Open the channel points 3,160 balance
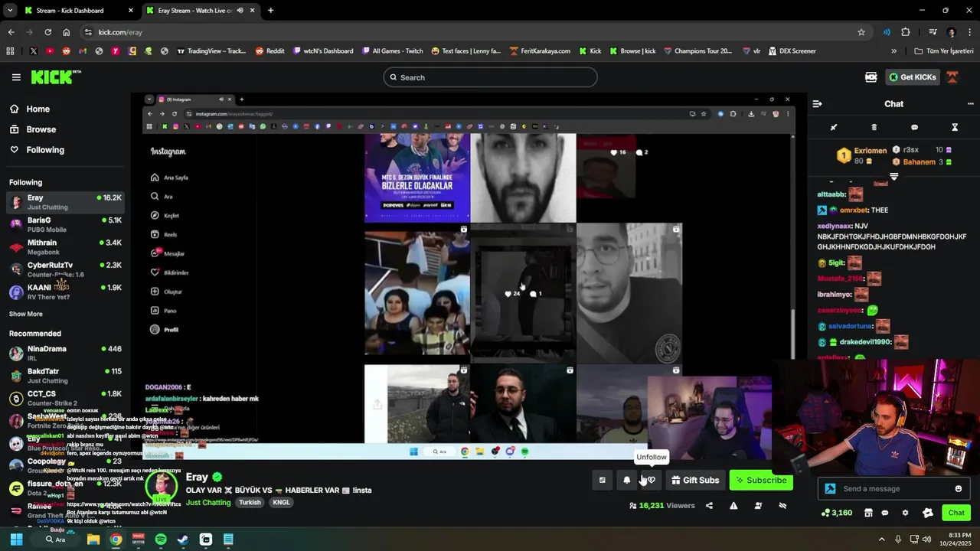Image resolution: width=980 pixels, height=551 pixels. [x=836, y=513]
